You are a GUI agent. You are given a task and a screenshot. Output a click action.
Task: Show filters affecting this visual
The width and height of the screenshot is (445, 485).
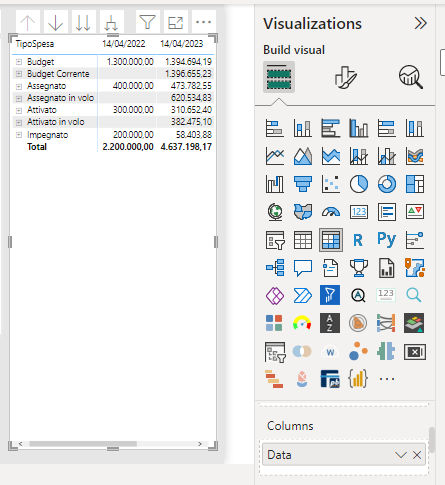coord(147,23)
